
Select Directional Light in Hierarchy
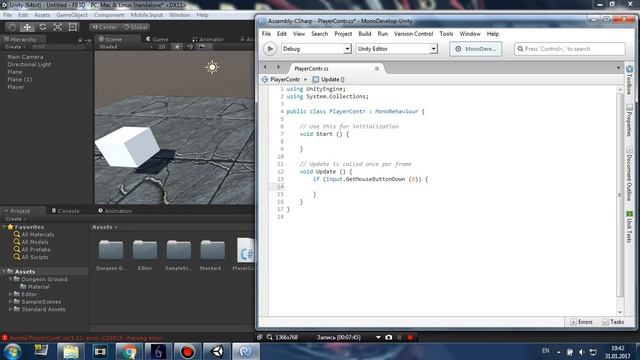pos(29,64)
